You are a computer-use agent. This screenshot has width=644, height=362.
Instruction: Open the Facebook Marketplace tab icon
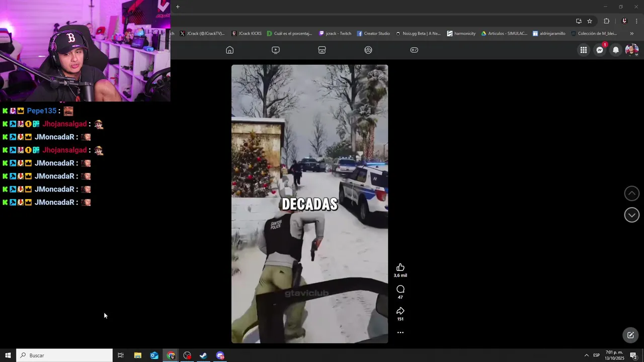[x=322, y=50]
